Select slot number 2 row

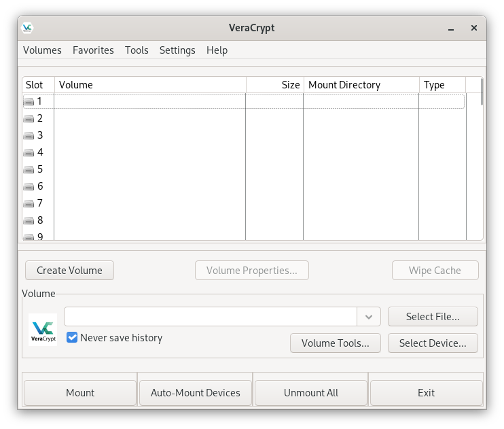(x=244, y=118)
